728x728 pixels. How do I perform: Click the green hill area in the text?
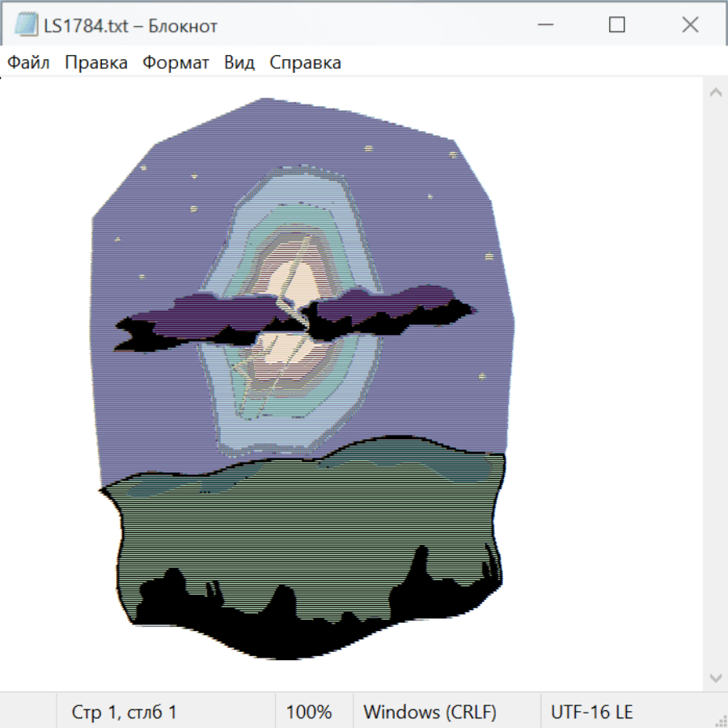click(x=307, y=526)
